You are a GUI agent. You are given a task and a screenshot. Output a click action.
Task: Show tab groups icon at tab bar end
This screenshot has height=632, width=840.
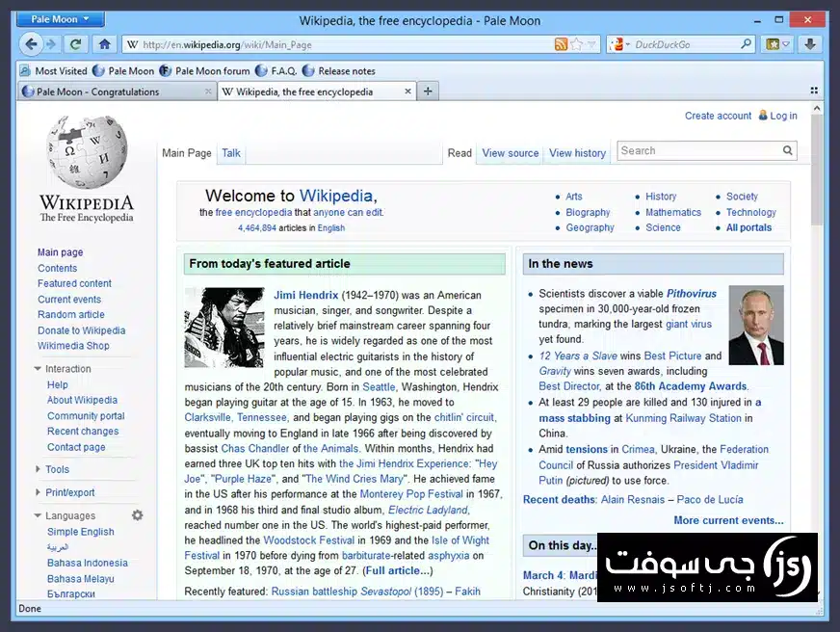pyautogui.click(x=814, y=92)
